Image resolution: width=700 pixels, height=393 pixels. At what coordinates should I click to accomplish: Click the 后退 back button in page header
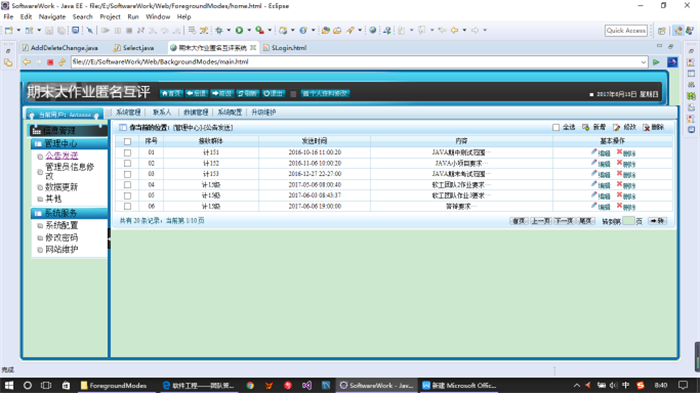pyautogui.click(x=196, y=93)
